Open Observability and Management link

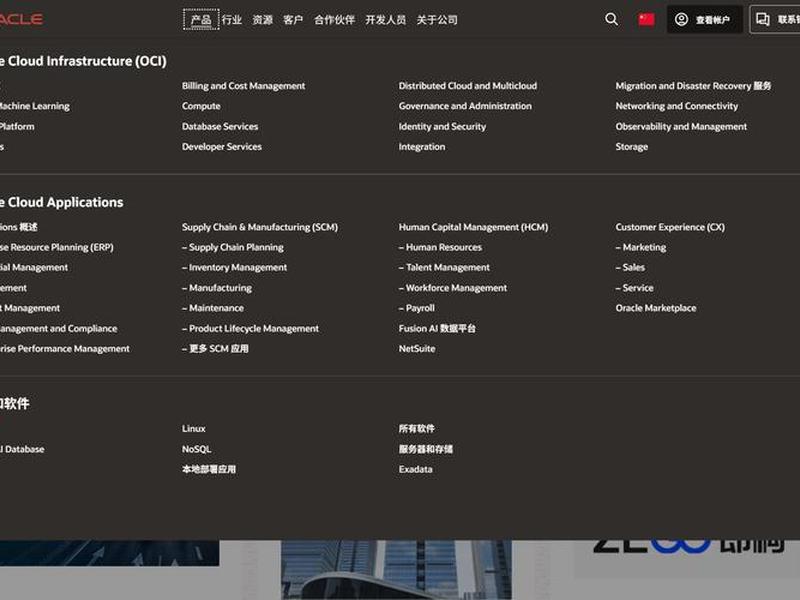(x=681, y=127)
